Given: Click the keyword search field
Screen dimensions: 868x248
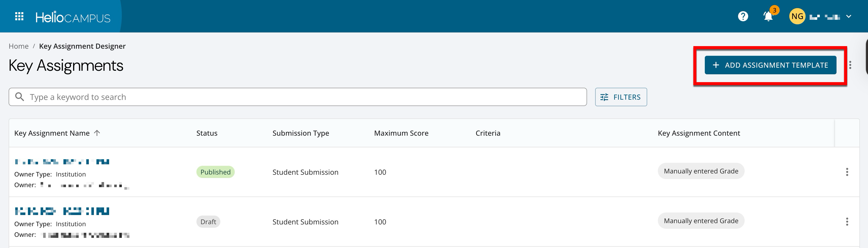Looking at the screenshot, I should pos(303,97).
